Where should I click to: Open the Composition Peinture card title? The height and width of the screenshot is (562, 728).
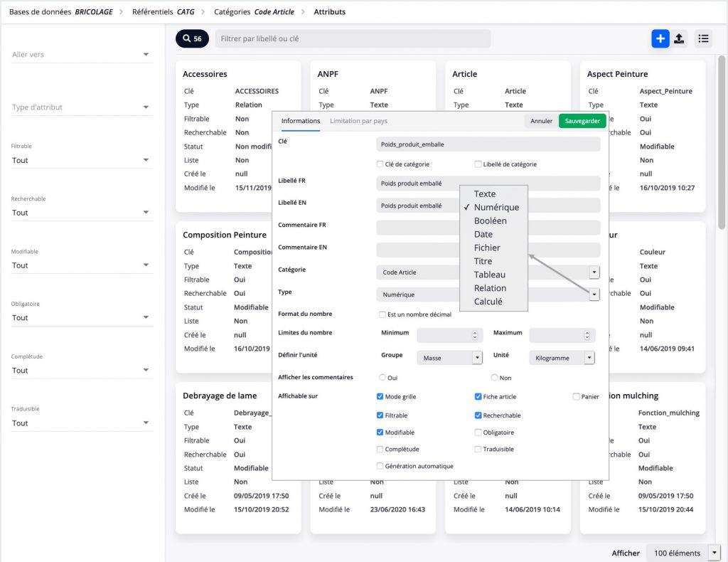[224, 235]
